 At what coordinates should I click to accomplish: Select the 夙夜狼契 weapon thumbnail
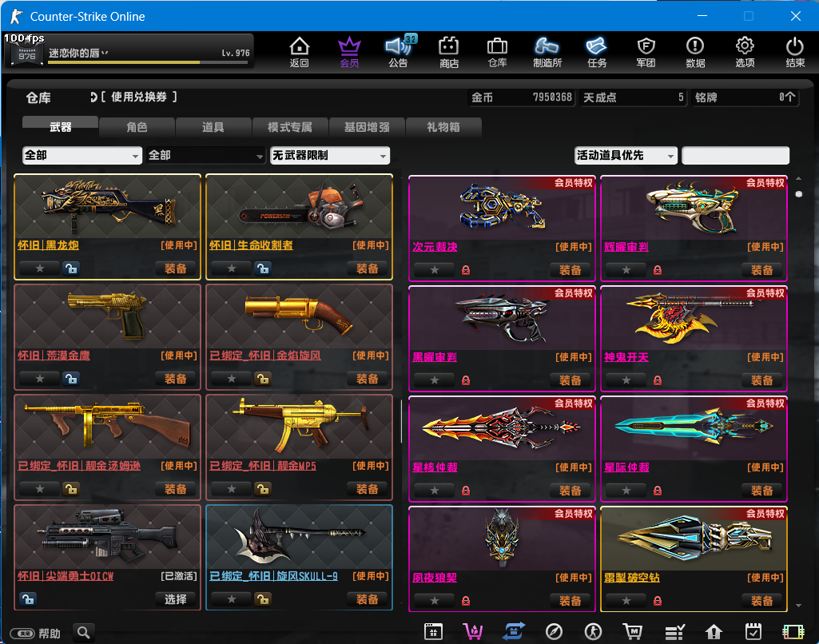coord(502,539)
